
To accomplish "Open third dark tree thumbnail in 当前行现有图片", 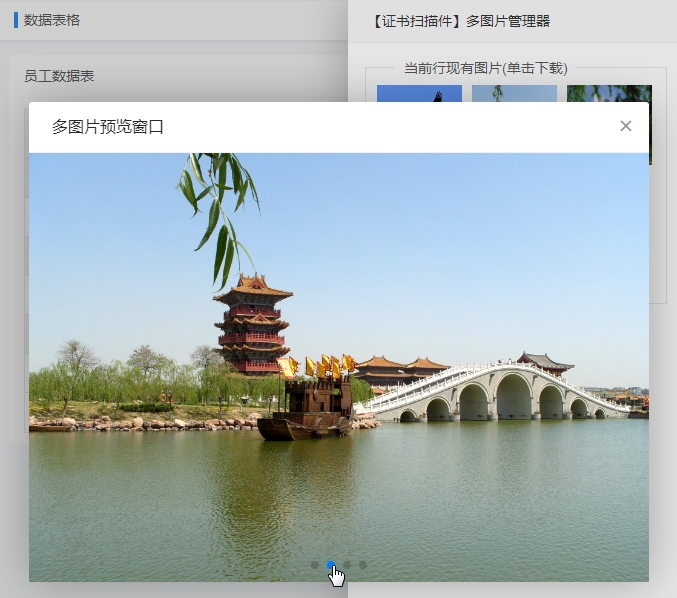I will tap(609, 93).
